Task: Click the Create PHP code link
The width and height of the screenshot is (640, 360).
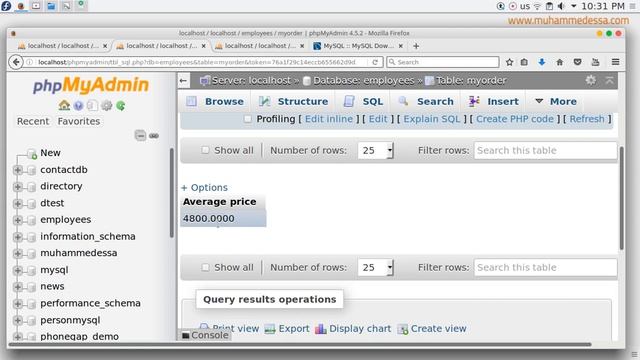Action: pos(515,119)
